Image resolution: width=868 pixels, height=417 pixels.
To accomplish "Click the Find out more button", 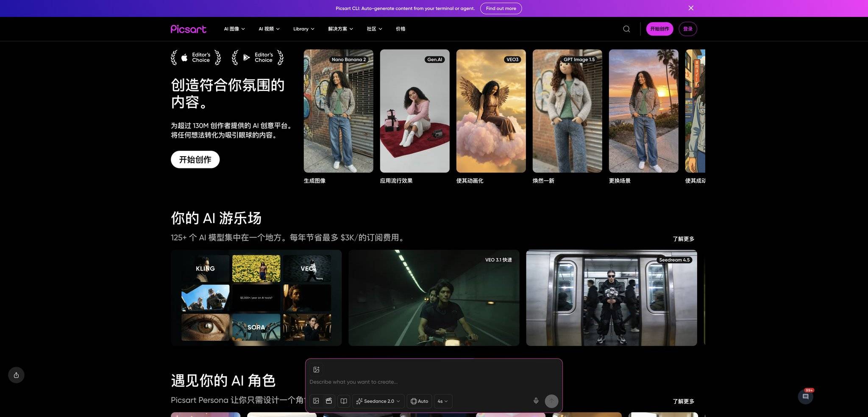I will [x=501, y=8].
